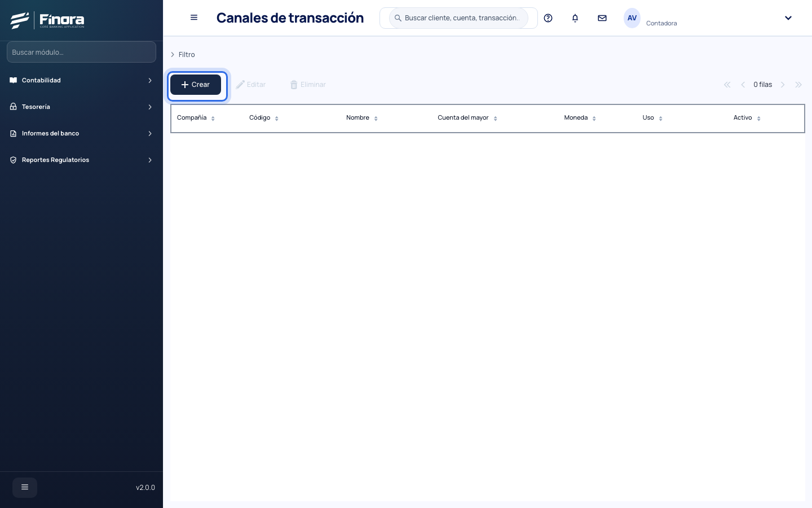The width and height of the screenshot is (812, 508).
Task: Open the help question mark icon
Action: point(548,18)
